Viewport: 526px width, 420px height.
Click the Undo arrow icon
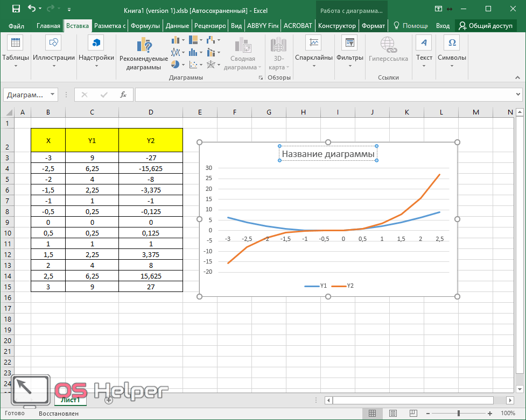(x=32, y=9)
